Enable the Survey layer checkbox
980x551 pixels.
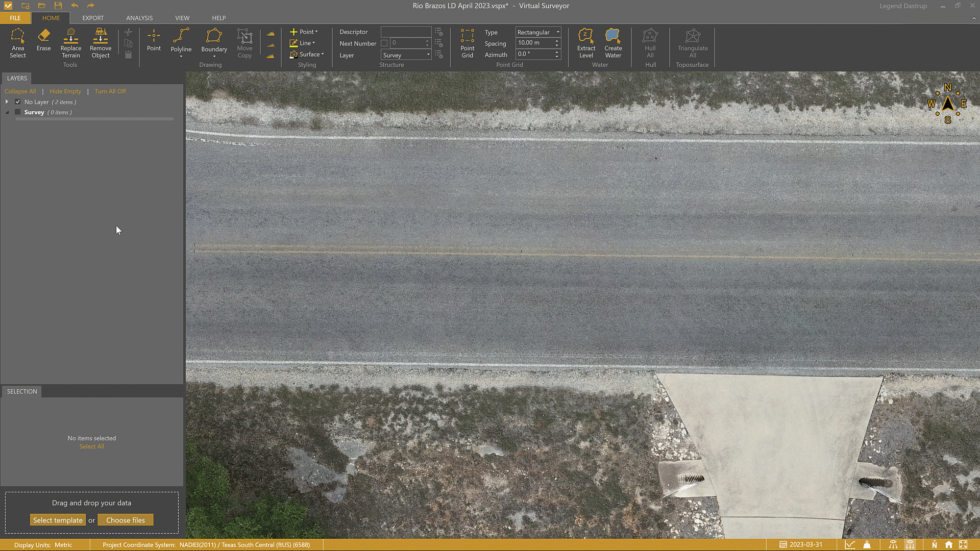(x=17, y=112)
